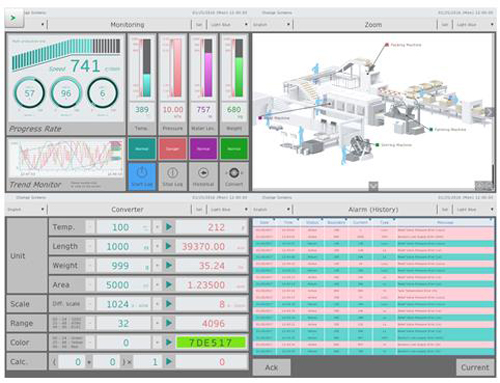Click the green arrow icon at top-left corner

coord(14,18)
